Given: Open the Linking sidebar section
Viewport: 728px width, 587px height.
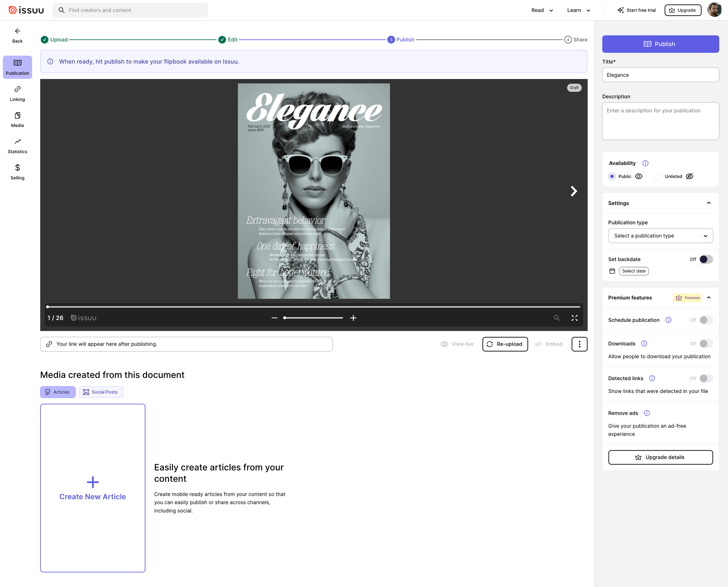Looking at the screenshot, I should tap(17, 93).
